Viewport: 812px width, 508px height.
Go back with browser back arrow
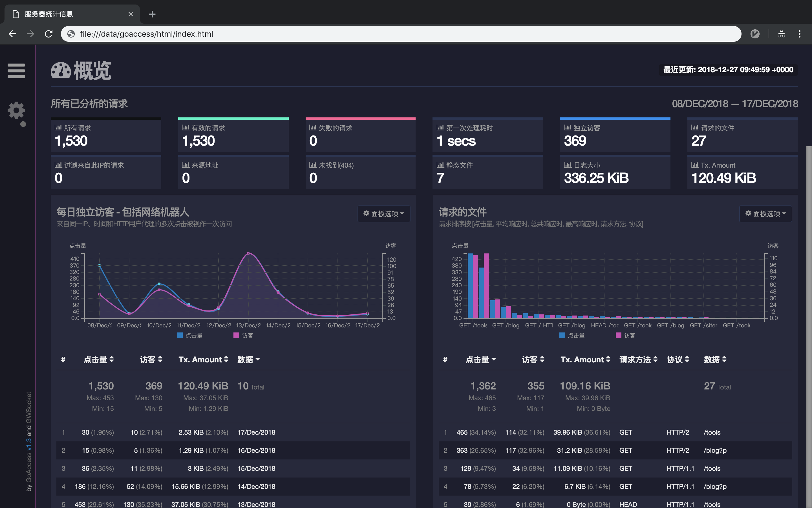click(x=12, y=34)
